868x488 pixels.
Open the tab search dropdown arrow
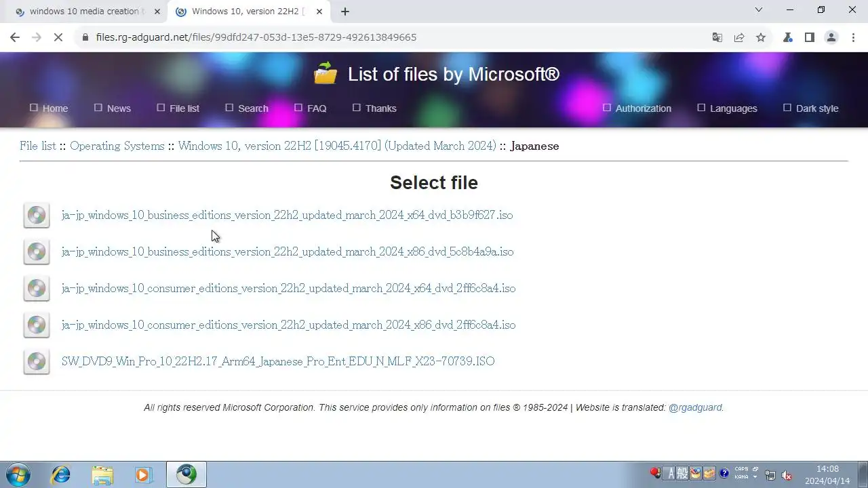point(759,10)
